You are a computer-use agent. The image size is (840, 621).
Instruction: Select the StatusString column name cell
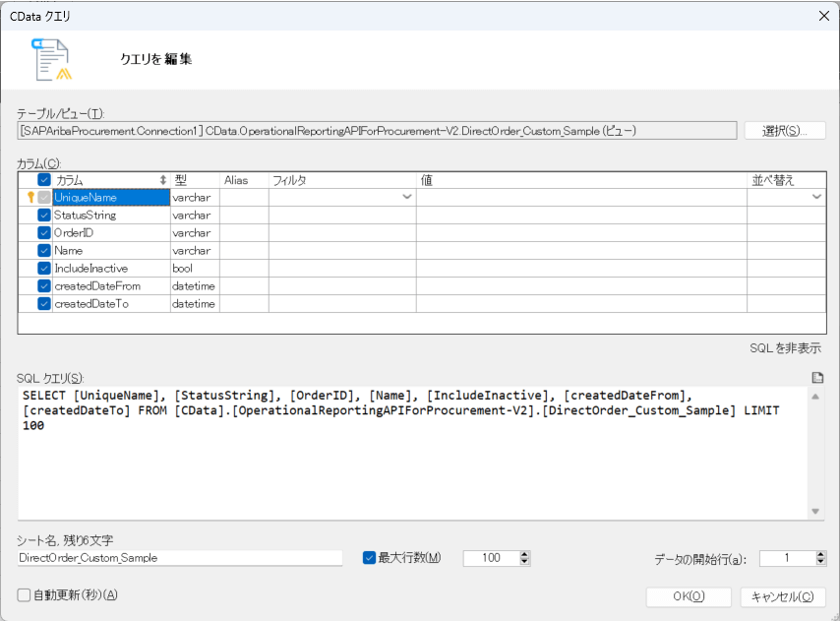[111, 215]
